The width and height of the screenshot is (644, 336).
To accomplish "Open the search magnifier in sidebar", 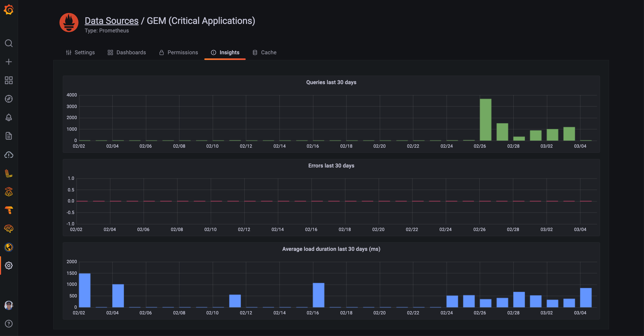I will click(x=9, y=43).
